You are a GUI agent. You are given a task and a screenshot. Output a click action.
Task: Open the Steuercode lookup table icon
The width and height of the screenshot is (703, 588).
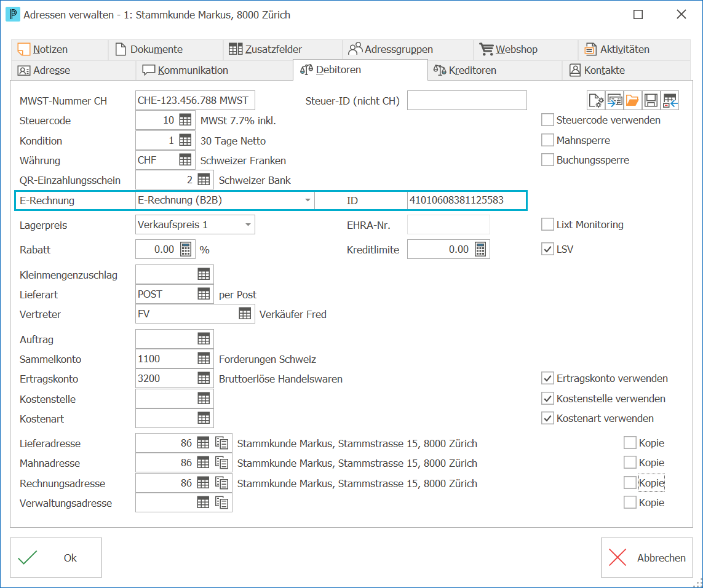click(x=185, y=120)
